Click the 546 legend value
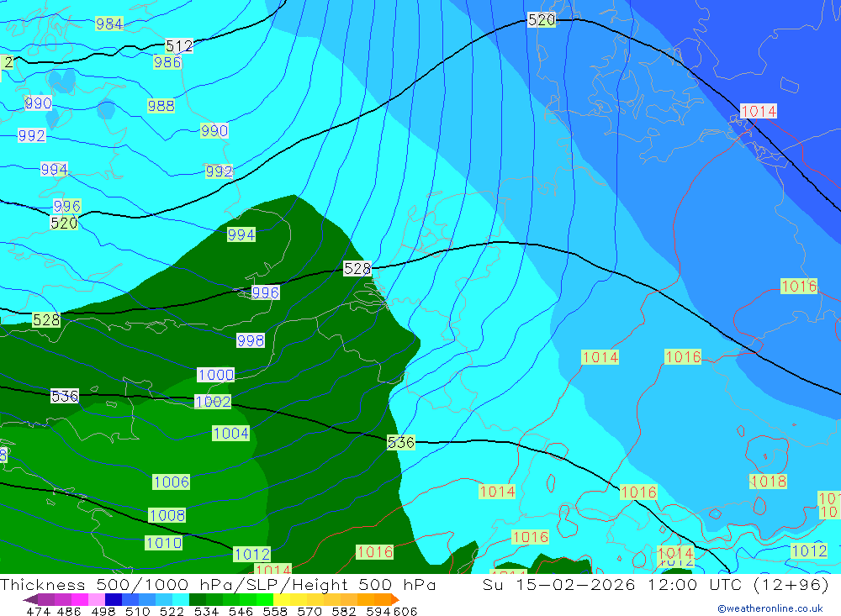 pos(241,611)
